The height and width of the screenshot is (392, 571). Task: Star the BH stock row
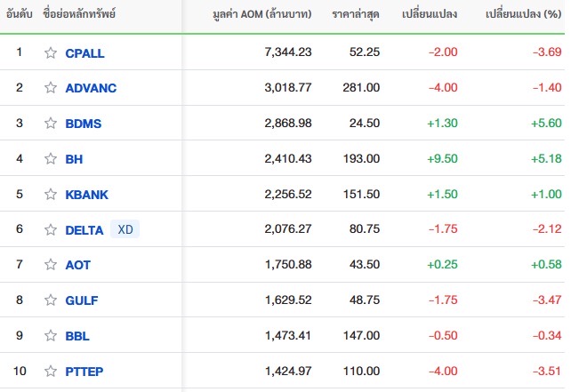[51, 159]
